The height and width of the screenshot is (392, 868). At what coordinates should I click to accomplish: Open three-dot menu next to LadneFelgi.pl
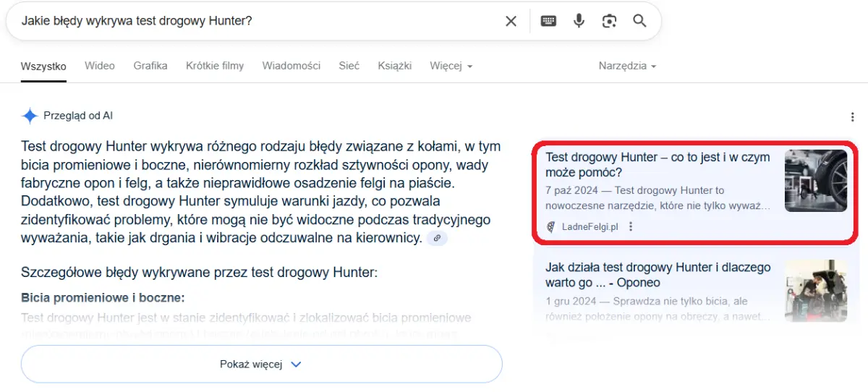631,226
